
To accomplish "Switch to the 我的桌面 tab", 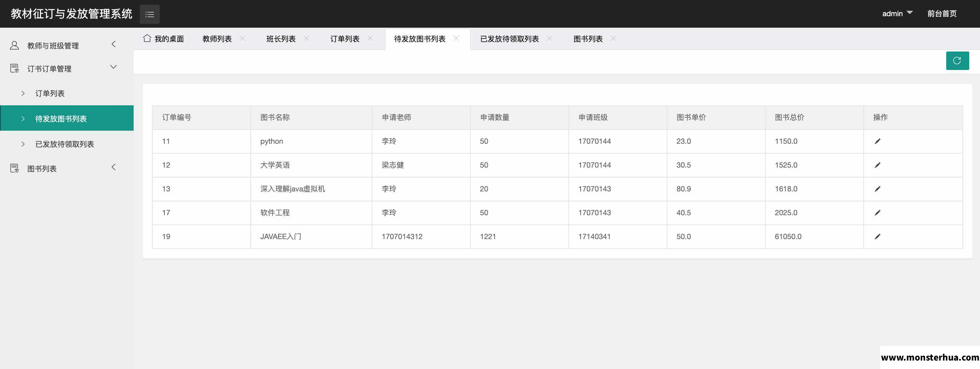I will 164,39.
